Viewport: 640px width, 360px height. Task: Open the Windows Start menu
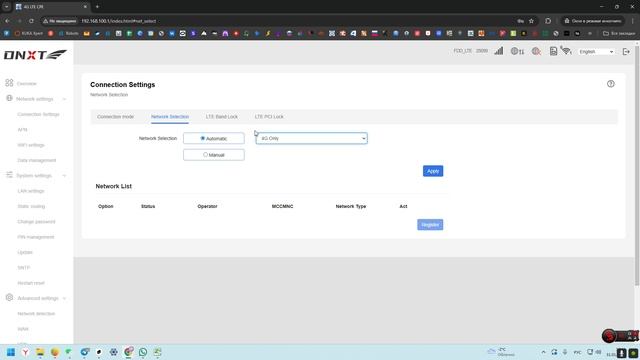pyautogui.click(x=11, y=352)
